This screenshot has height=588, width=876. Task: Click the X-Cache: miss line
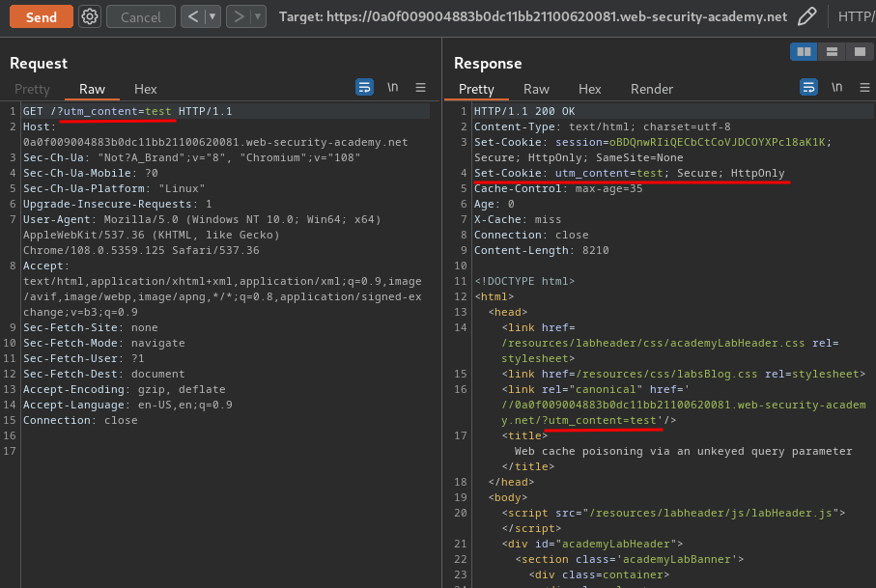tap(518, 219)
